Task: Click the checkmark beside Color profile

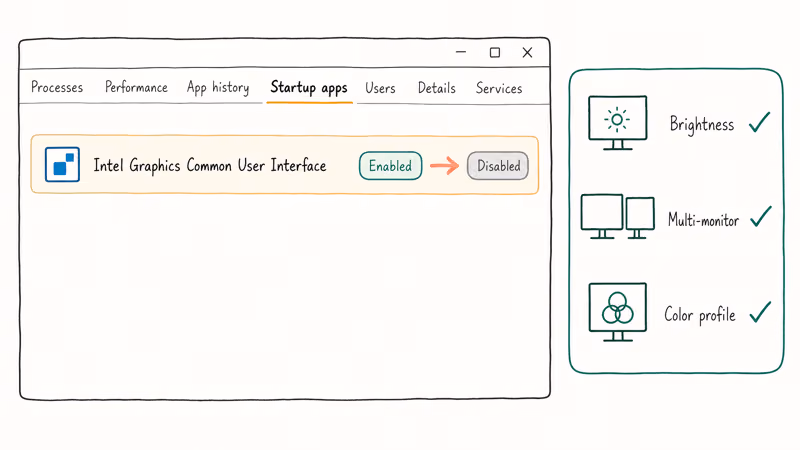Action: pyautogui.click(x=760, y=312)
